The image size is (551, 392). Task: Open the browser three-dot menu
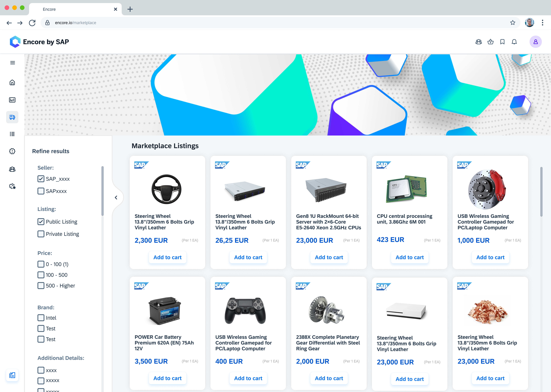coord(543,23)
